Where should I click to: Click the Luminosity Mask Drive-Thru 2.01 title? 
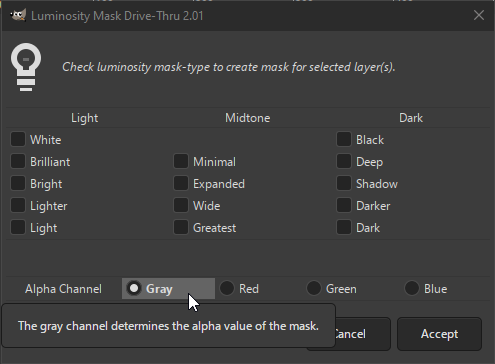(x=117, y=16)
